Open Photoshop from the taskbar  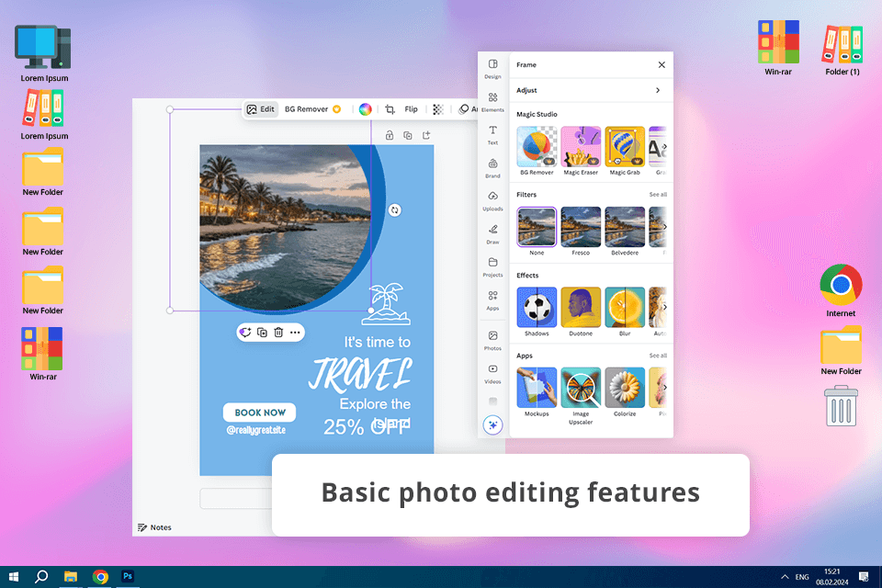click(x=128, y=576)
